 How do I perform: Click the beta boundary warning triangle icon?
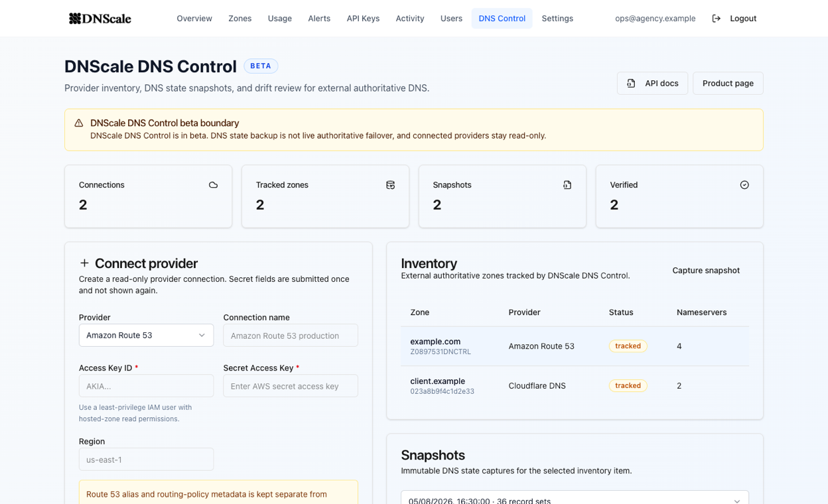[x=79, y=123]
